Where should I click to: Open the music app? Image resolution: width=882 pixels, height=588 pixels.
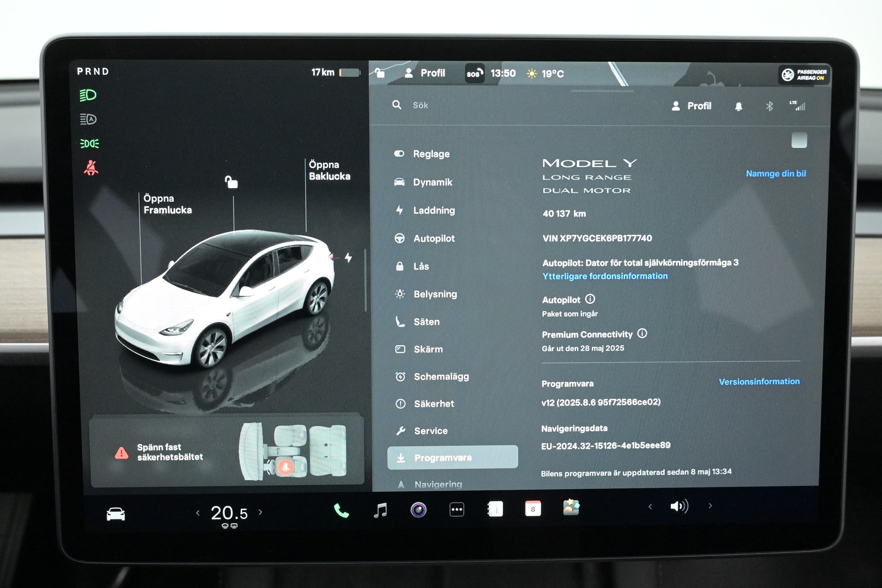pos(380,510)
